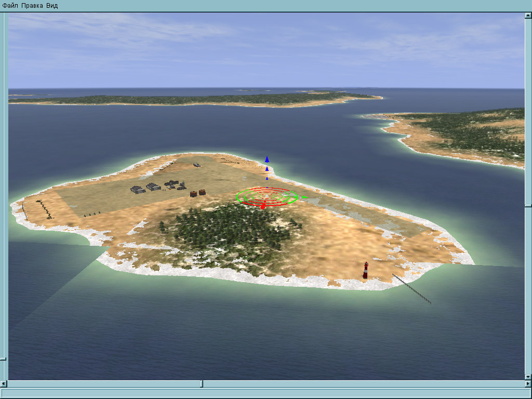Click the left edge vertical slider handle
The width and height of the screenshot is (532, 399).
(3, 358)
